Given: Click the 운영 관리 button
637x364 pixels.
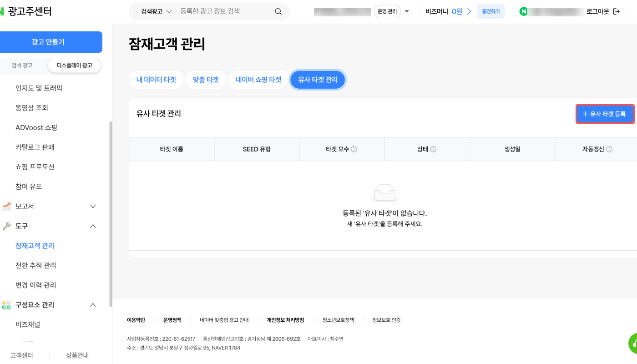Looking at the screenshot, I should (x=387, y=11).
